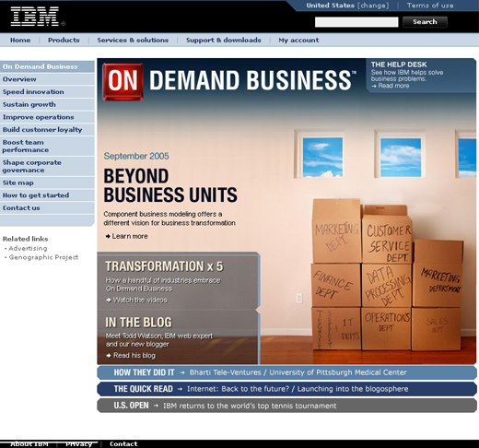Image resolution: width=479 pixels, height=448 pixels.
Task: Open Support & downloads menu item
Action: (224, 41)
